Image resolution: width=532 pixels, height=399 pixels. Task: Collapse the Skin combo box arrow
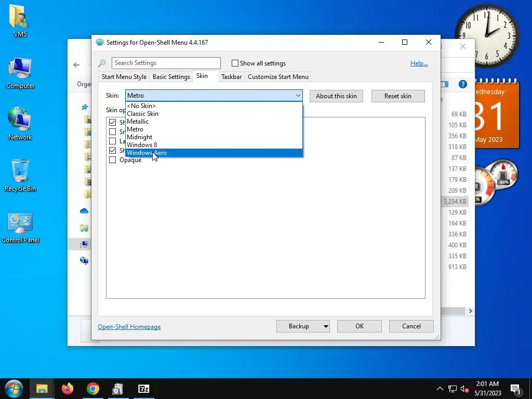298,96
